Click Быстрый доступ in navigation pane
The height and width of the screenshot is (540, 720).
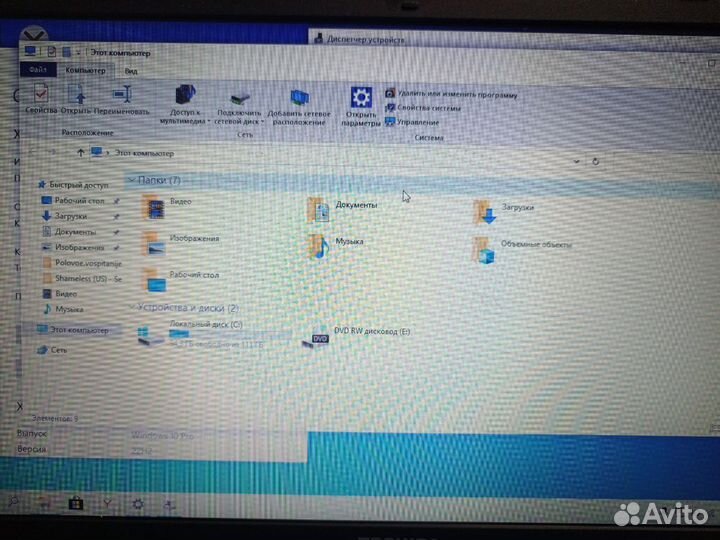(74, 185)
